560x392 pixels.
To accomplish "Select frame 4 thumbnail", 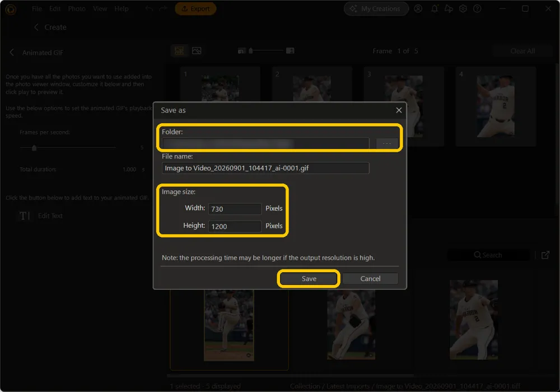I will pyautogui.click(x=496, y=106).
